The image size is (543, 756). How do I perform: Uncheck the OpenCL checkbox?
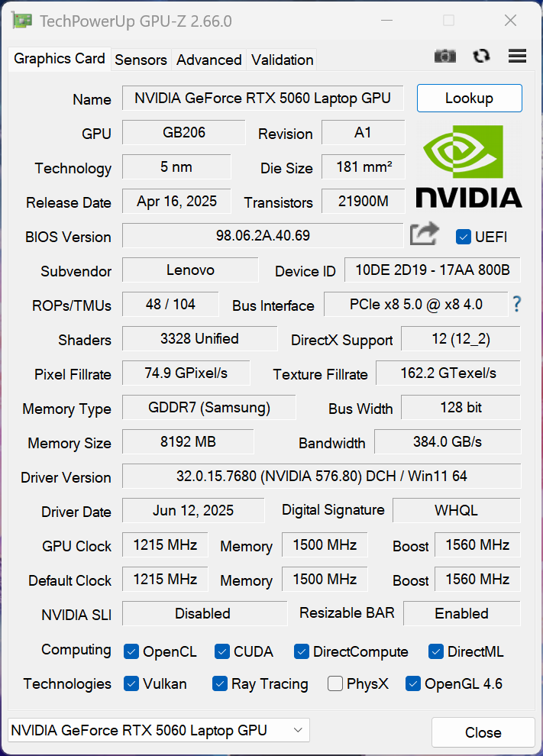(131, 652)
